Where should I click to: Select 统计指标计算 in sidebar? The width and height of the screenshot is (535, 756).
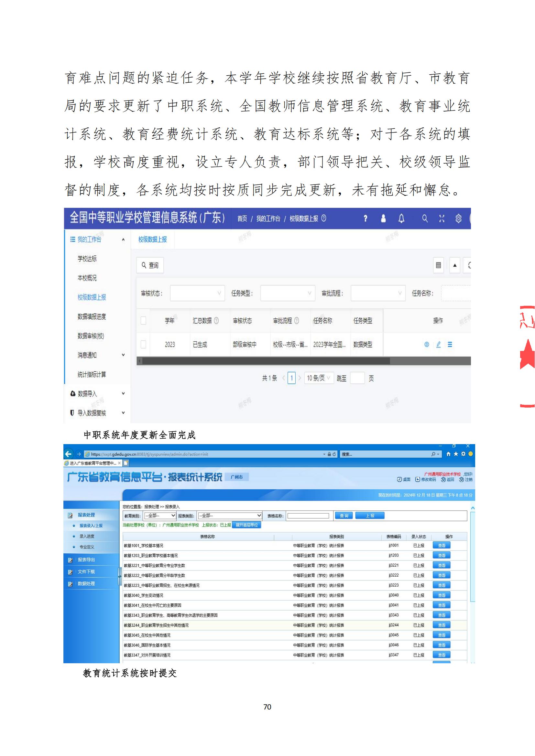(x=92, y=374)
